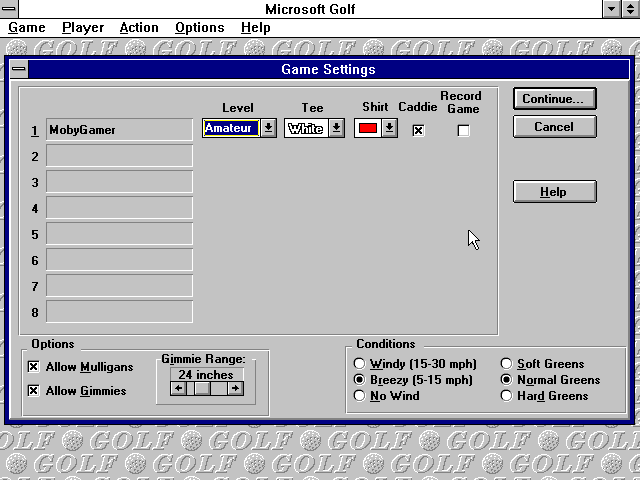640x480 pixels.
Task: Enable the Record Game checkbox
Action: [463, 130]
